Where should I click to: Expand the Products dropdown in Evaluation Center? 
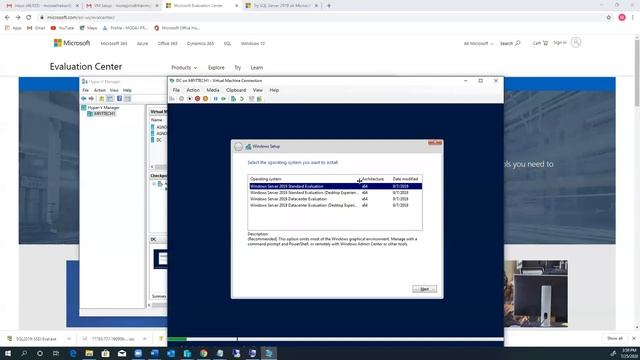(x=184, y=67)
